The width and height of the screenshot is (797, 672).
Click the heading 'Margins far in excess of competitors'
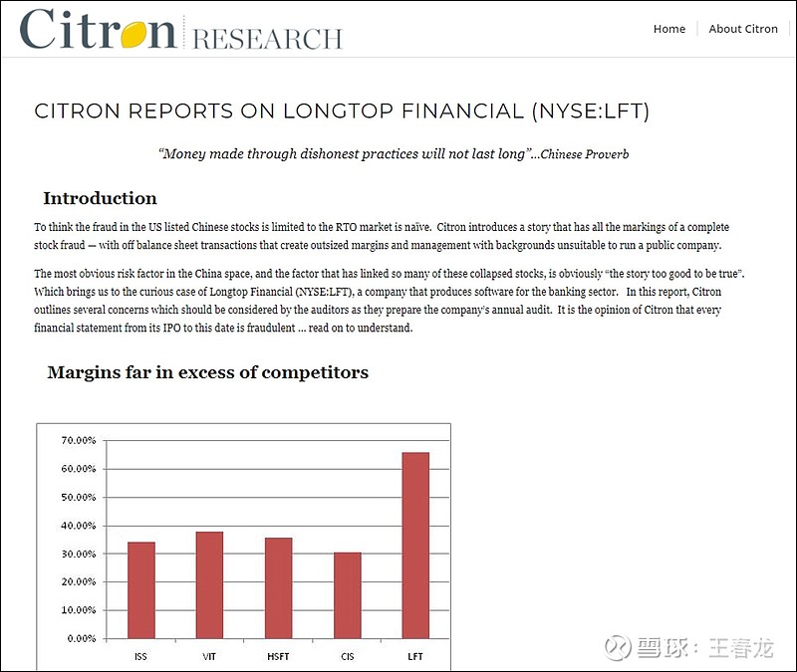(208, 372)
